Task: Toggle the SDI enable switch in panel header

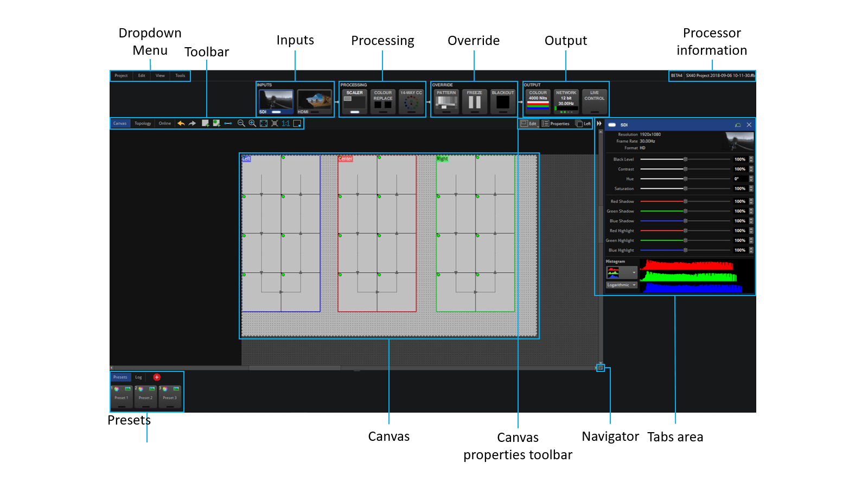Action: 612,125
